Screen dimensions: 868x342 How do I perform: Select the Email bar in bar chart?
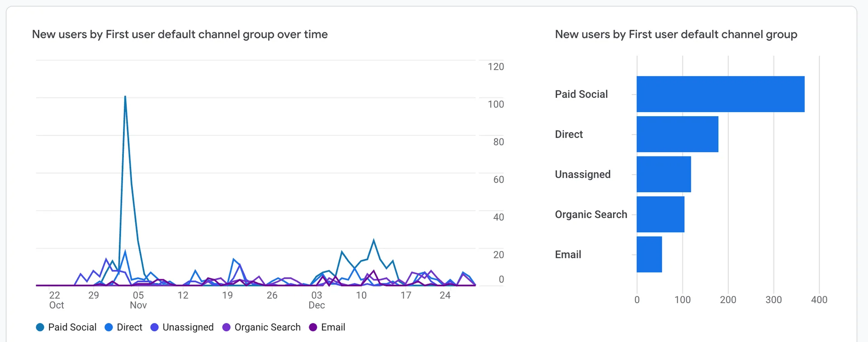click(x=649, y=254)
